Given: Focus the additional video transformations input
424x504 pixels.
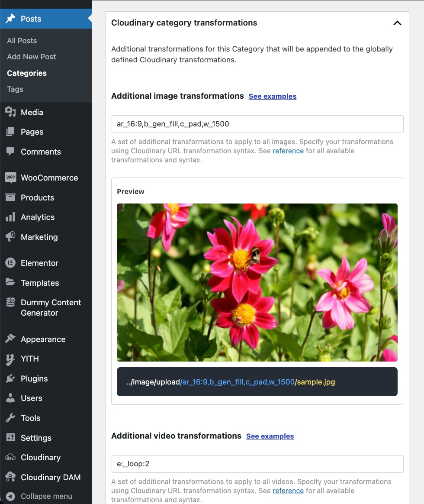Looking at the screenshot, I should [257, 463].
